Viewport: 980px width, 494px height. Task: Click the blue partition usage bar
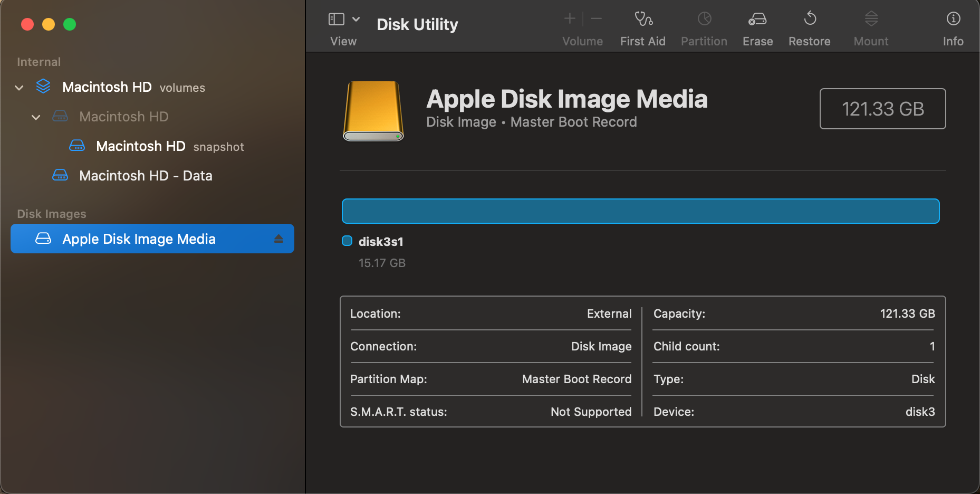[x=640, y=211]
